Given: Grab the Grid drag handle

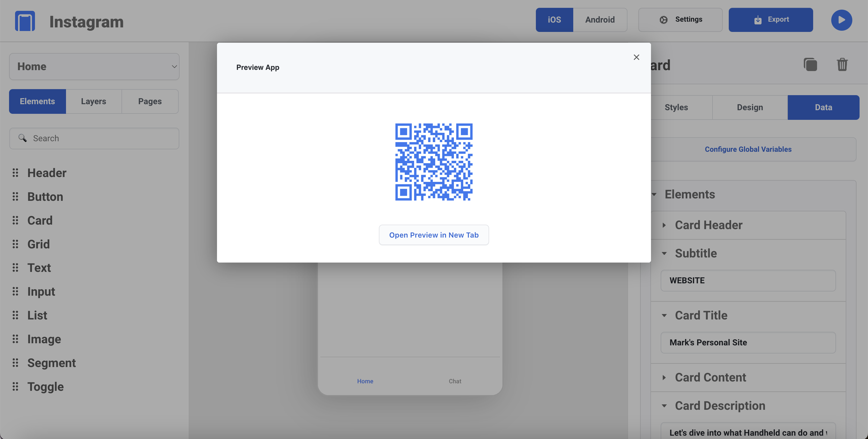Looking at the screenshot, I should coord(15,244).
